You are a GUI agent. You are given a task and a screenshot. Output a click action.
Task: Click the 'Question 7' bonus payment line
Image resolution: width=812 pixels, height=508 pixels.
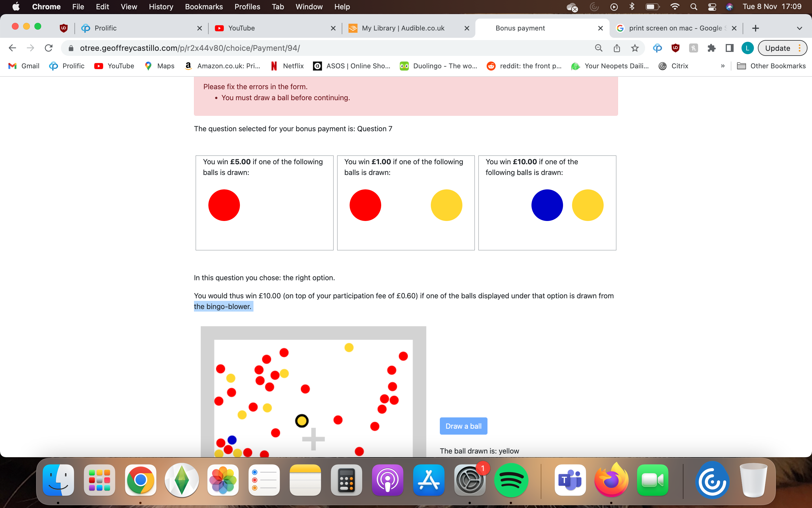point(293,129)
